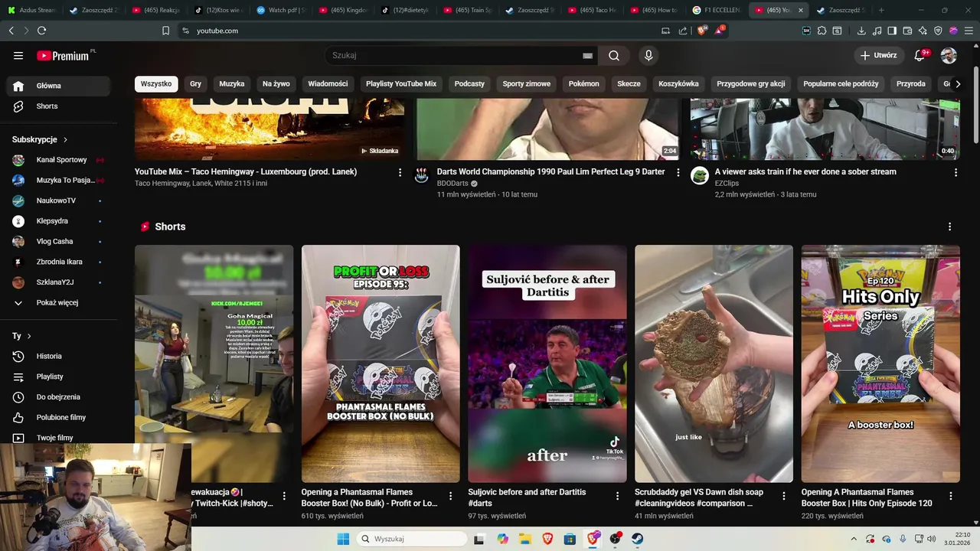Open the browser extensions puzzle icon
Image resolution: width=980 pixels, height=551 pixels.
(x=822, y=31)
